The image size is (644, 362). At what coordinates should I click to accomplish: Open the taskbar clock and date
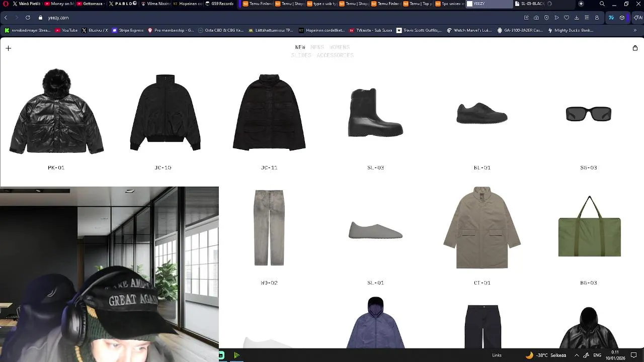tap(615, 355)
